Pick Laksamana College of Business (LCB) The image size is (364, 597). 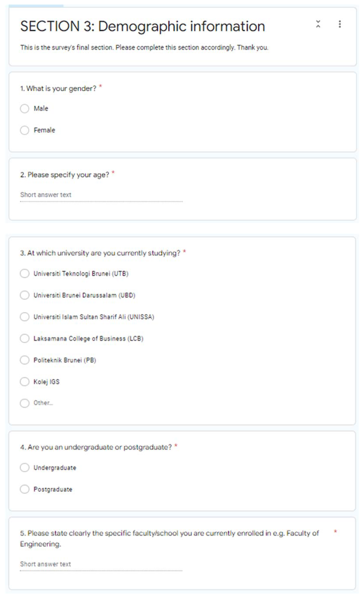(x=25, y=338)
